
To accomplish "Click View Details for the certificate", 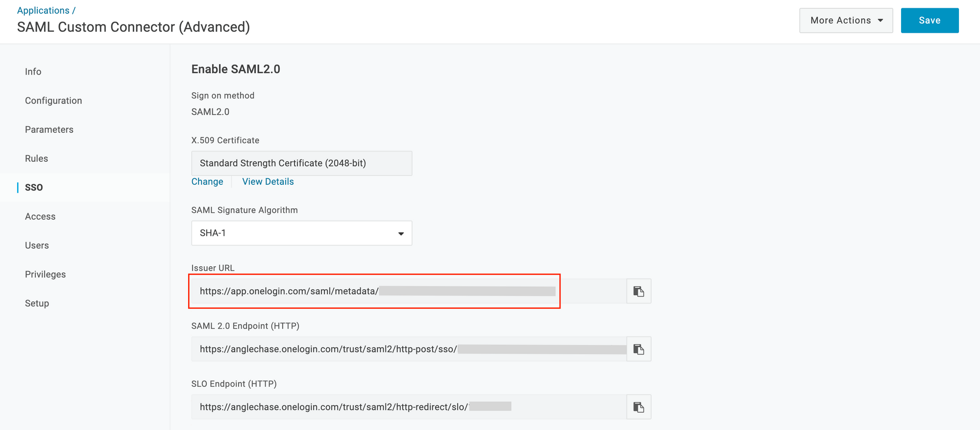I will (268, 181).
